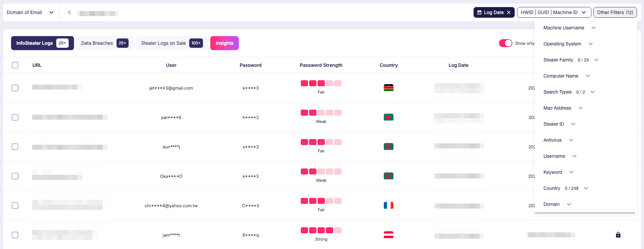Click the Bangladesh flag in the pat****6 row
This screenshot has width=644, height=249.
(388, 117)
